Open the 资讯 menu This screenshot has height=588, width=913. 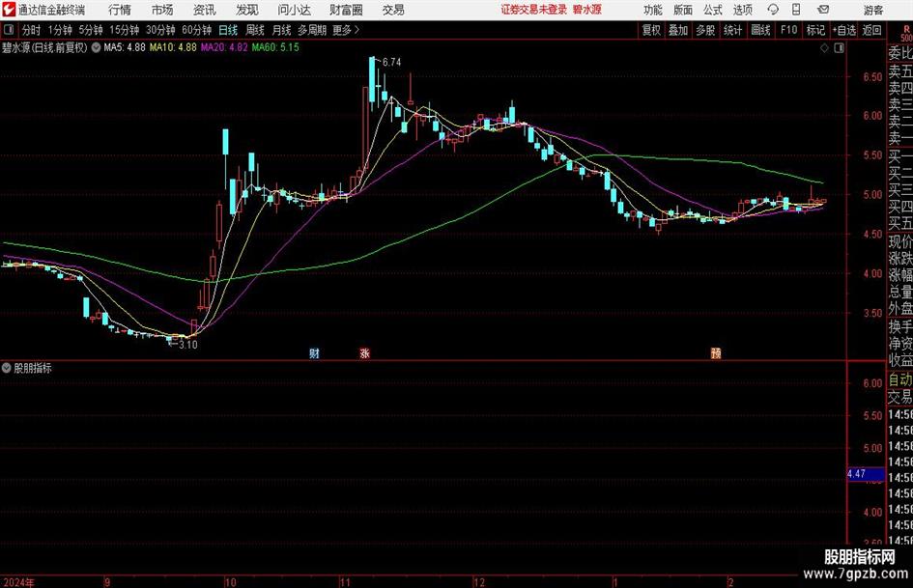click(x=204, y=10)
